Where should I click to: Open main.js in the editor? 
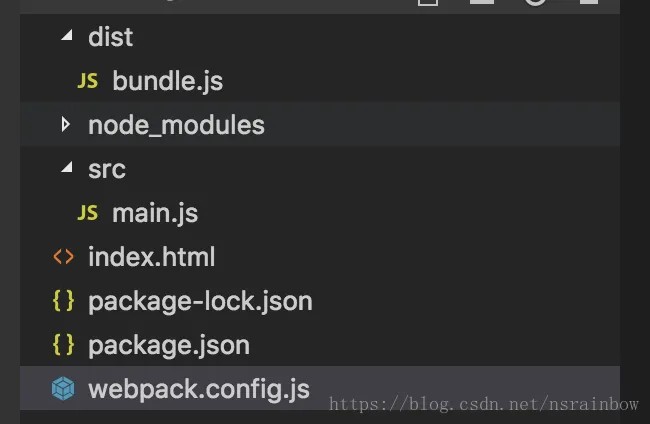click(155, 213)
